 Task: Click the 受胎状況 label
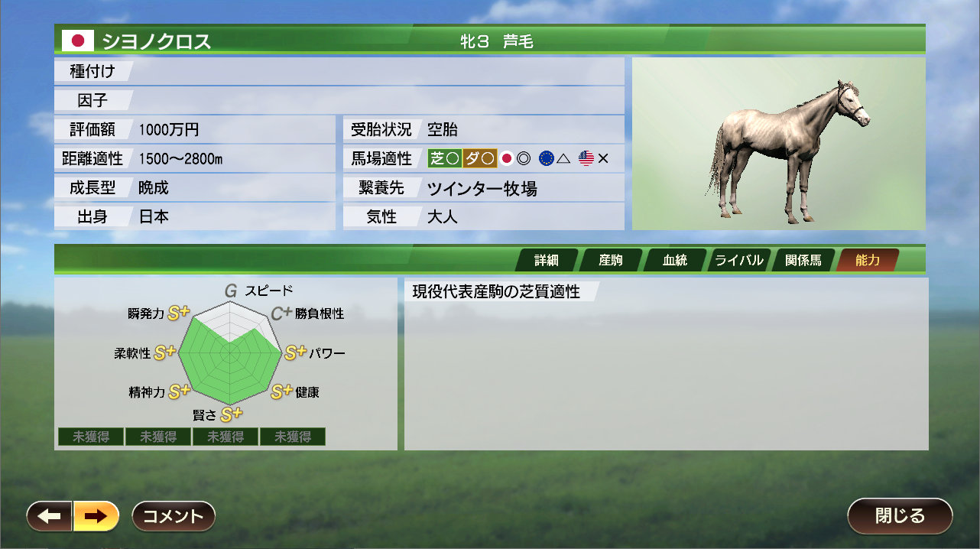(x=381, y=129)
